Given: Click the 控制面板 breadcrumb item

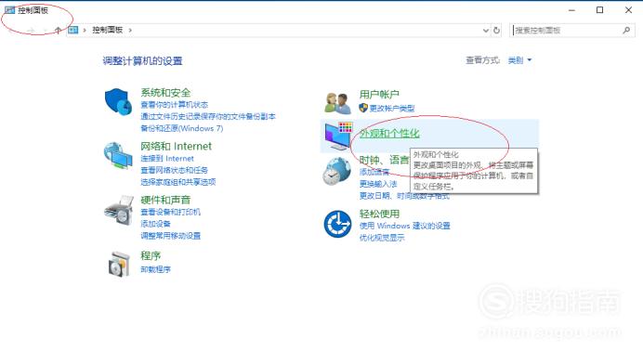Looking at the screenshot, I should point(108,30).
